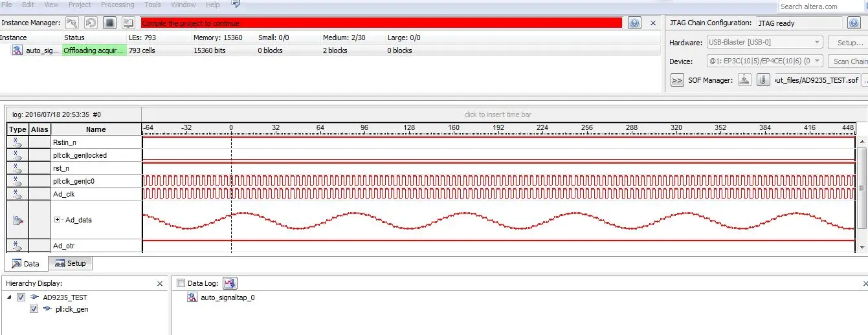Click the type icon of rst_n row
This screenshot has width=868, height=335.
click(x=18, y=168)
